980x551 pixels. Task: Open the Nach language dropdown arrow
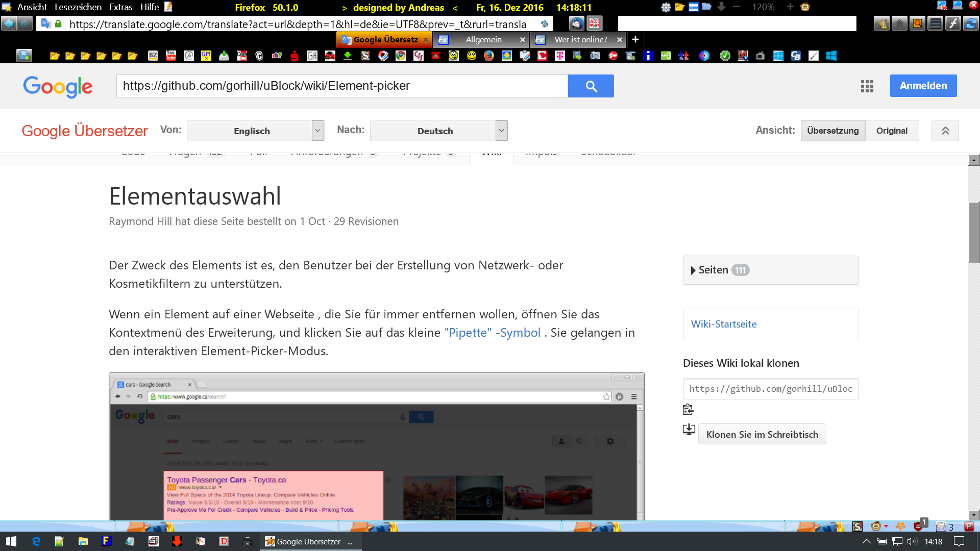(501, 131)
